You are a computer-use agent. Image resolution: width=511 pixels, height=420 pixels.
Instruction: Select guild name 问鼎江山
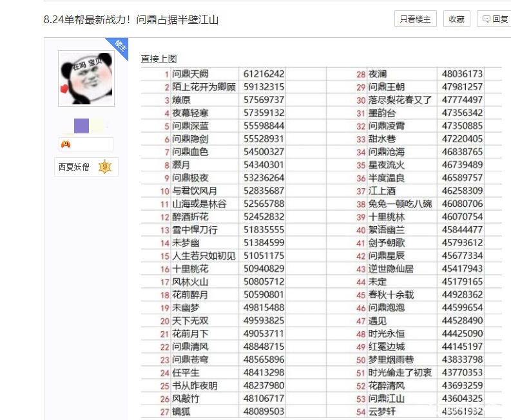pos(387,399)
